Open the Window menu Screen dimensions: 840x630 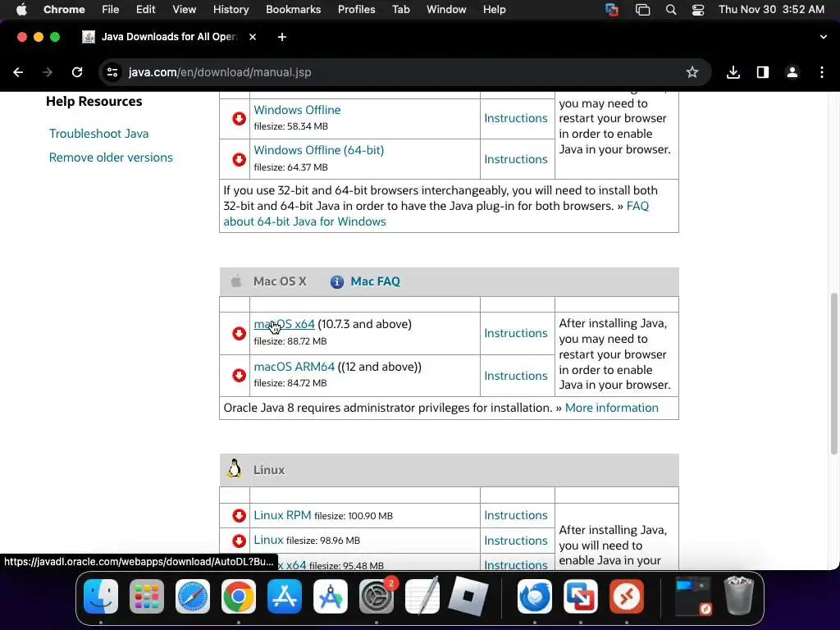(x=446, y=10)
